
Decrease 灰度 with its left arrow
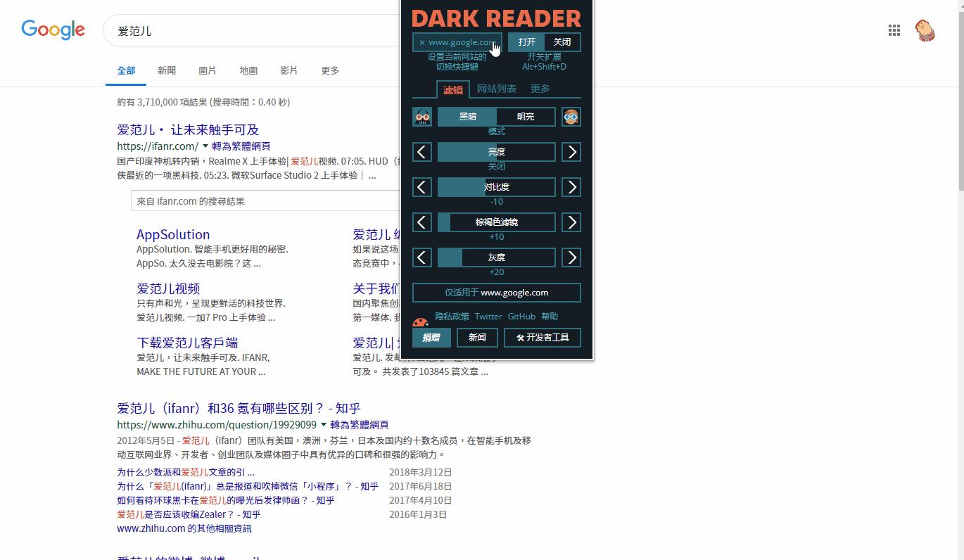point(422,257)
